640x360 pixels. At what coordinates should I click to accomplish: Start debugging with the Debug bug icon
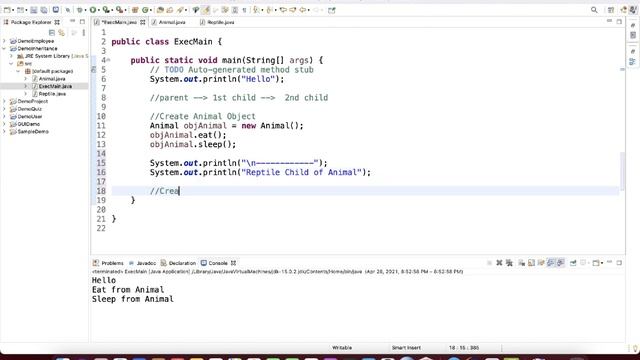point(79,10)
